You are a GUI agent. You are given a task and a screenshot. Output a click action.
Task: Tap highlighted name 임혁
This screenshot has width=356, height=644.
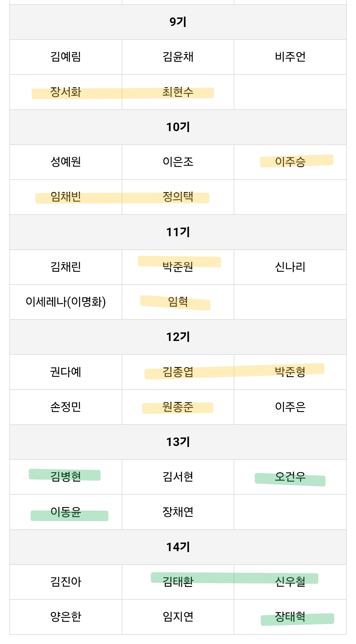click(x=178, y=302)
